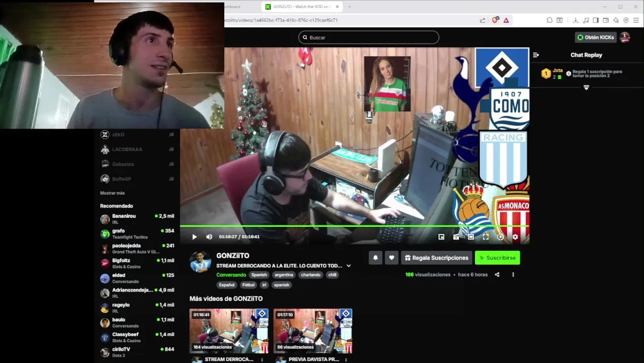Close the GONZiiTO browser tab
The image size is (644, 363).
point(337,7)
